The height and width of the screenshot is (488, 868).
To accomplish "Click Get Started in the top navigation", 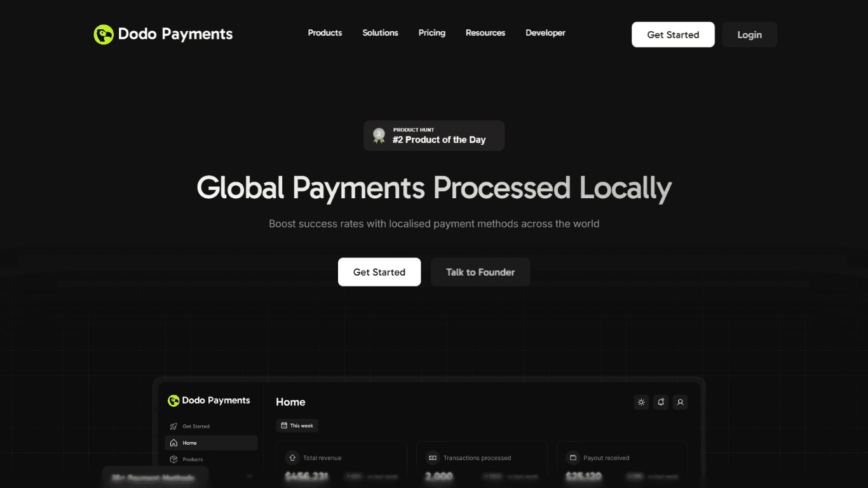I will point(673,35).
